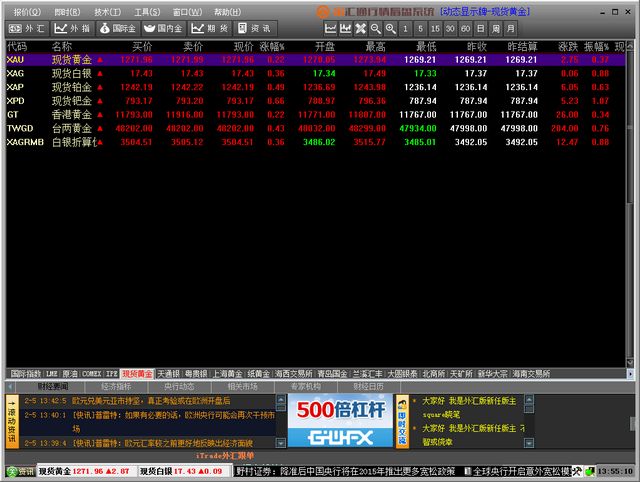Open the 期货 futures toolbar button
Image resolution: width=640 pixels, height=482 pixels.
coord(209,29)
